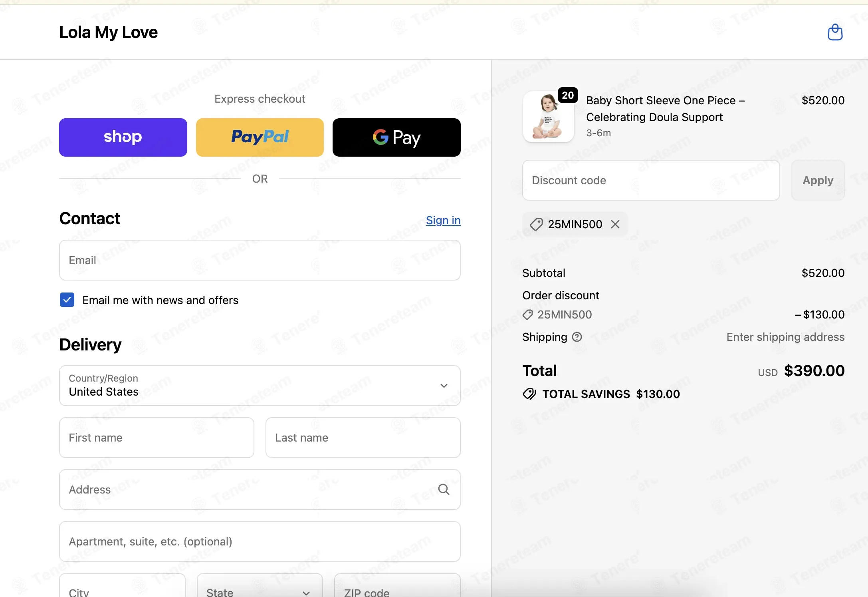
Task: Open the baby one piece product thumbnail
Action: point(549,117)
